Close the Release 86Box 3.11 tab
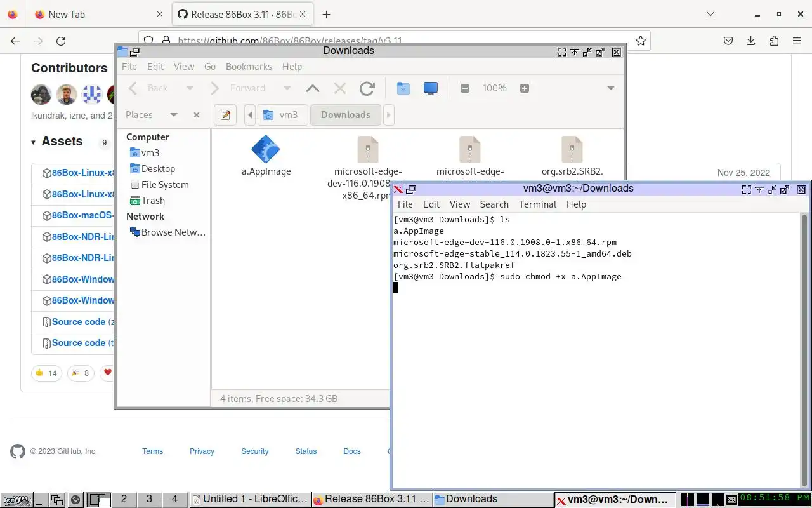 click(x=303, y=14)
